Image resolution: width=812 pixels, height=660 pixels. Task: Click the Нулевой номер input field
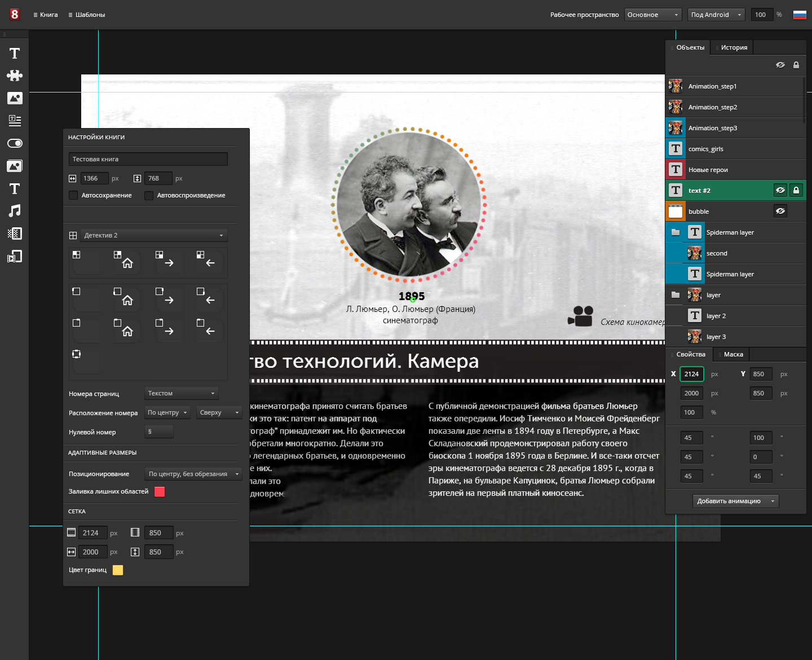pyautogui.click(x=159, y=432)
